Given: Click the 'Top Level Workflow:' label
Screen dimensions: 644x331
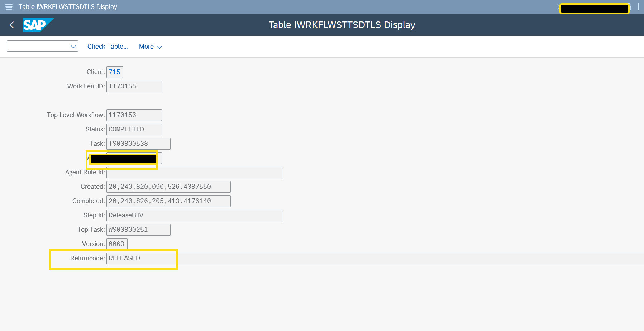Looking at the screenshot, I should pyautogui.click(x=76, y=115).
